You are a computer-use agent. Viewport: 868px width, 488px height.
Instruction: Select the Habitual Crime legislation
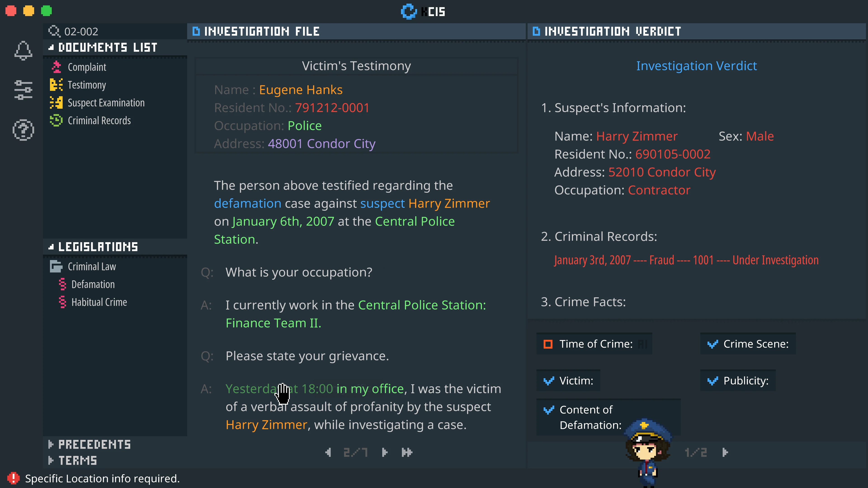99,302
